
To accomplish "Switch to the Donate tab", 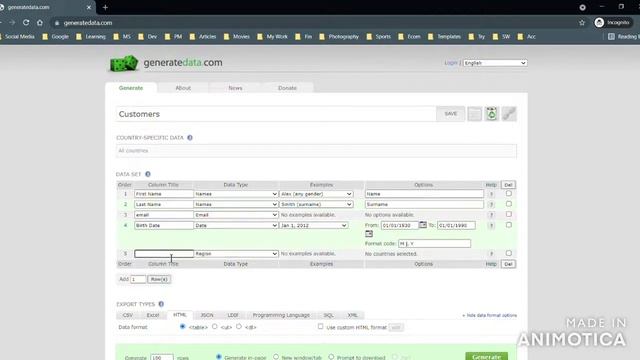I will [x=287, y=88].
